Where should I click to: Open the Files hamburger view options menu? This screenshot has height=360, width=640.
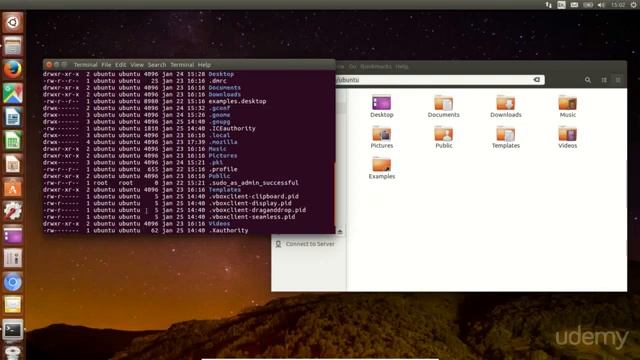click(x=618, y=80)
